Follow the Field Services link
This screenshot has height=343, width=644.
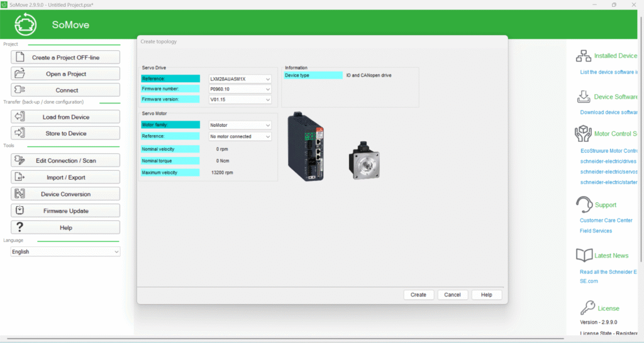(x=596, y=231)
